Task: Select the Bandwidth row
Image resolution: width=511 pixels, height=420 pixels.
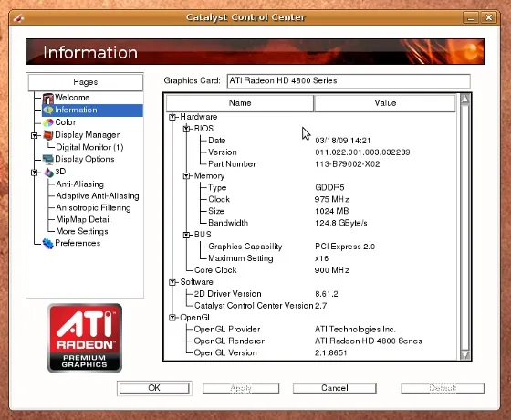Action: coord(311,223)
